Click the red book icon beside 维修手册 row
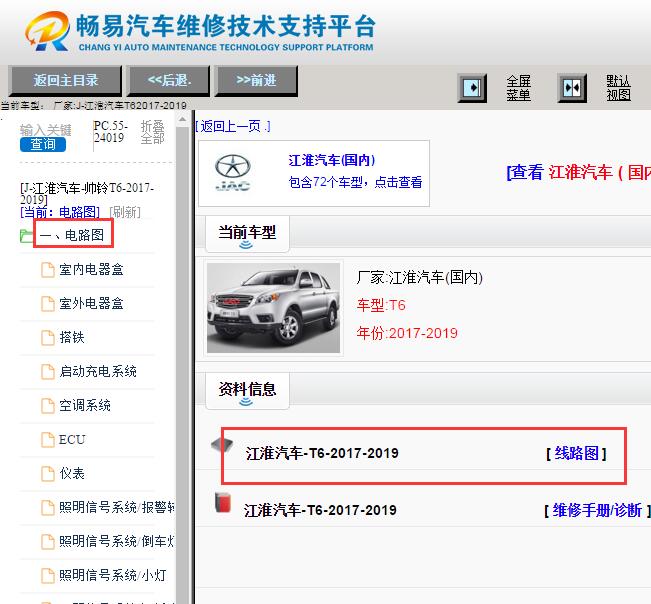Viewport: 651px width, 604px height. (223, 502)
